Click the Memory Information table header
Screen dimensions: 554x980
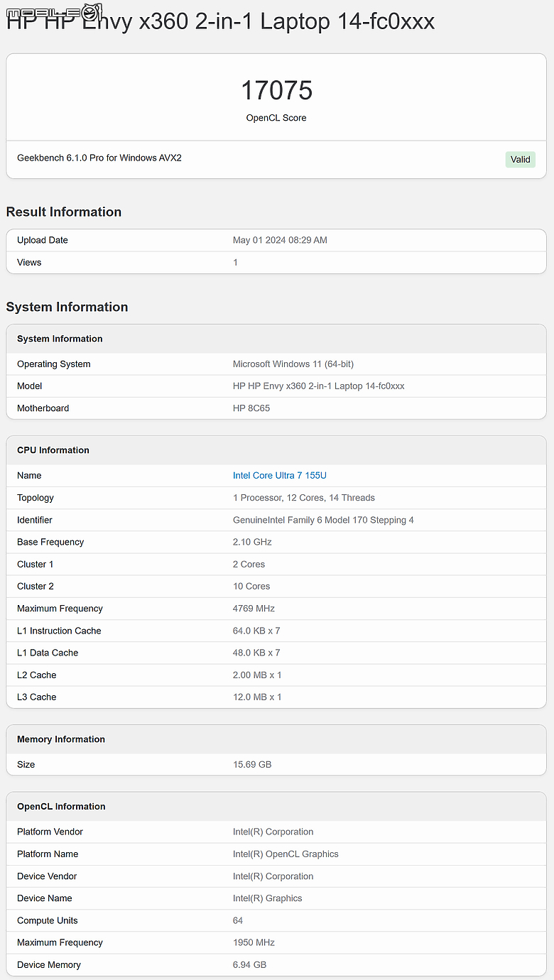61,739
